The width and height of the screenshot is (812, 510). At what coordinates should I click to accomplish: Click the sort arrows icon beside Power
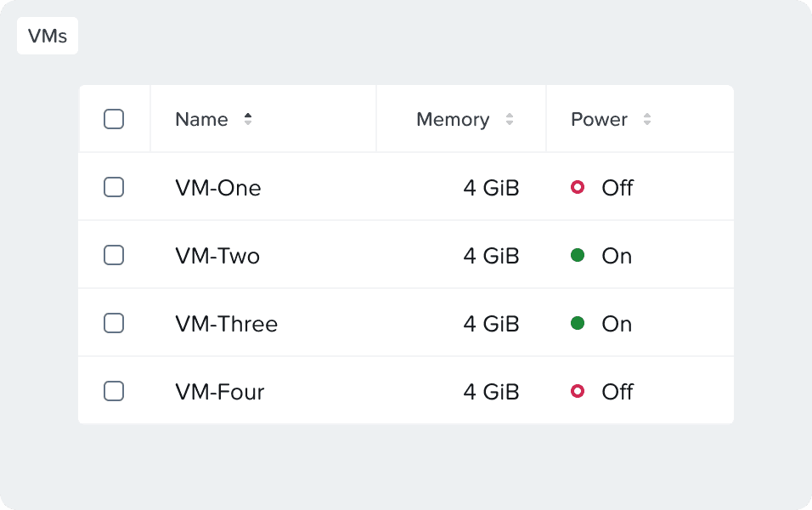tap(647, 119)
